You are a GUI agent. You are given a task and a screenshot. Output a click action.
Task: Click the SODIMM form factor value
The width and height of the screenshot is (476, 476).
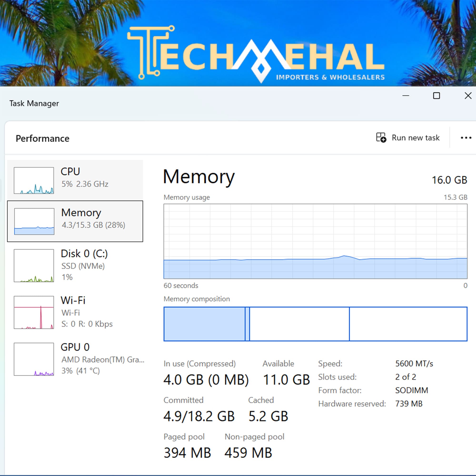coord(412,390)
